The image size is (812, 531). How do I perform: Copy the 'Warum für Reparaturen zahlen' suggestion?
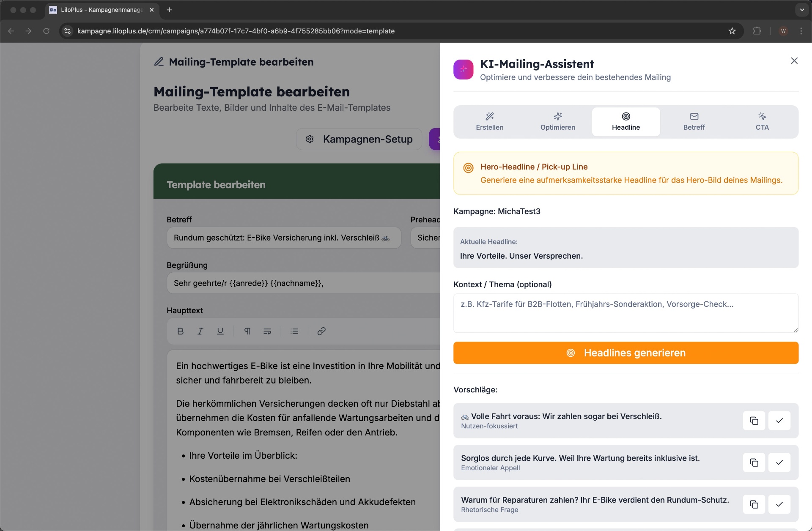(x=754, y=504)
